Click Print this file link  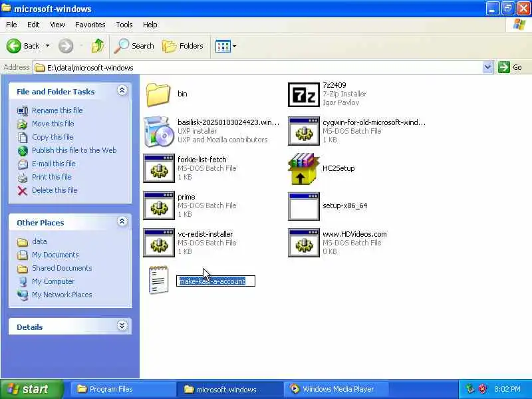(52, 177)
